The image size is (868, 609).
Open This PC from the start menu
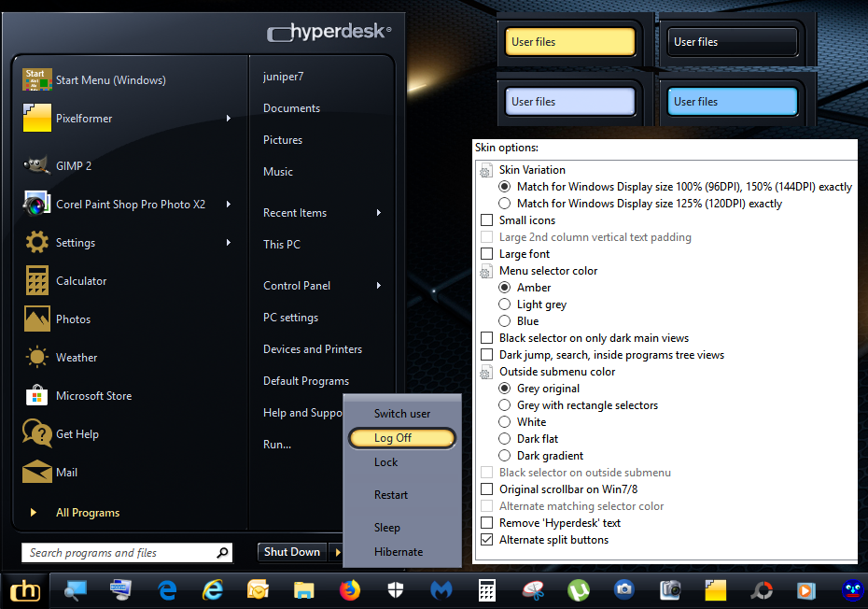point(282,245)
